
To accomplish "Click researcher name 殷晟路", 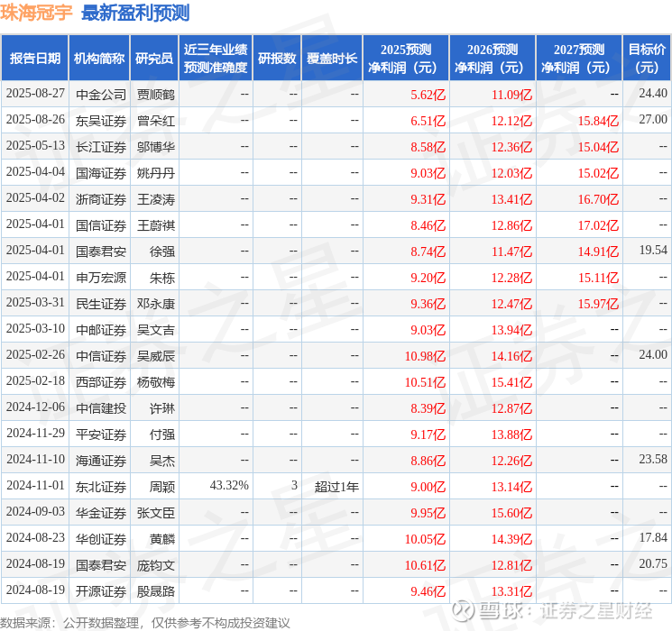I will click(156, 591).
